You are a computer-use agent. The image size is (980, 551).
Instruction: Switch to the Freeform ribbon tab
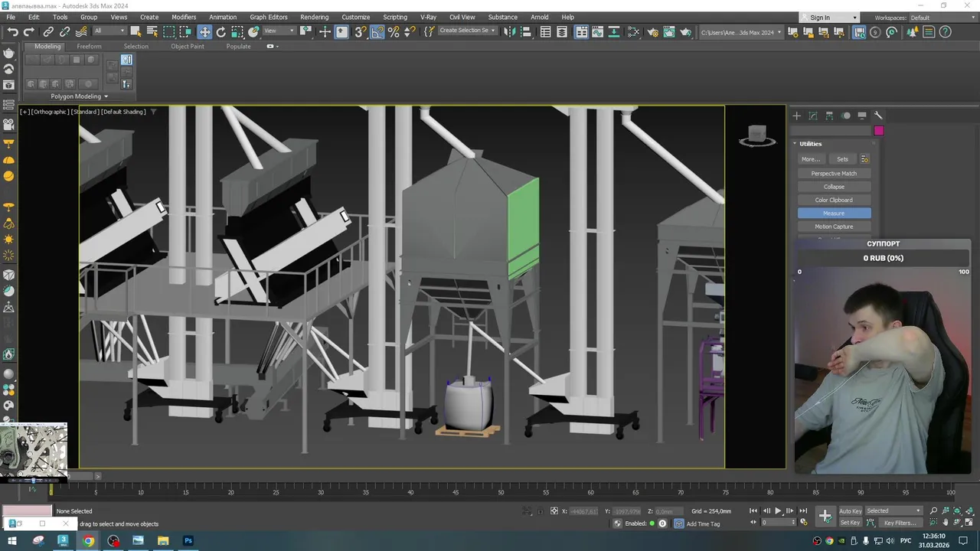(x=89, y=46)
